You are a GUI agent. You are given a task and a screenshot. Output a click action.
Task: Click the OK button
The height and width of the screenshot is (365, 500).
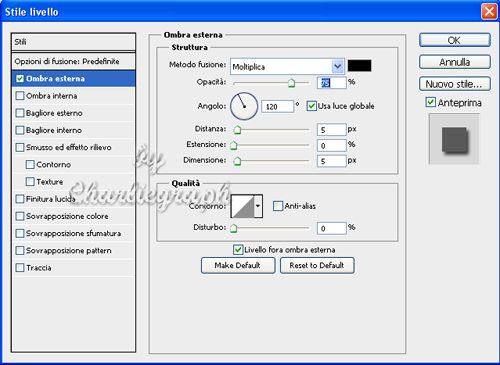[455, 40]
